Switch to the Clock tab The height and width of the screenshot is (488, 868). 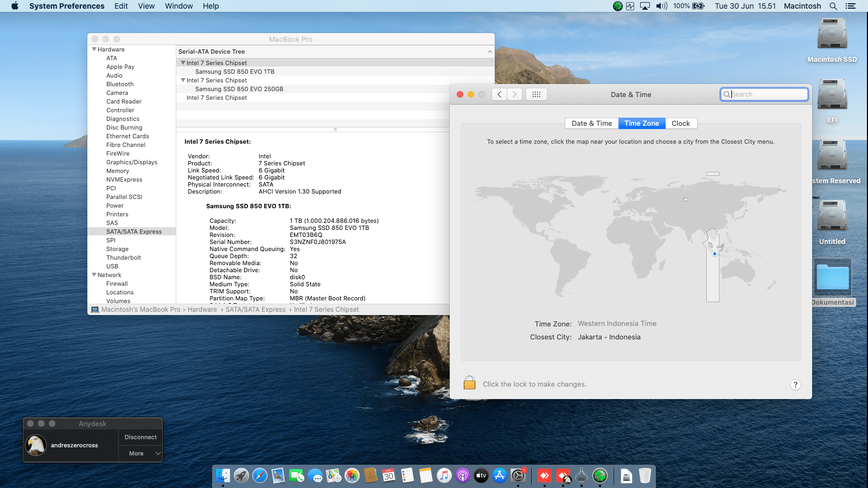(680, 123)
